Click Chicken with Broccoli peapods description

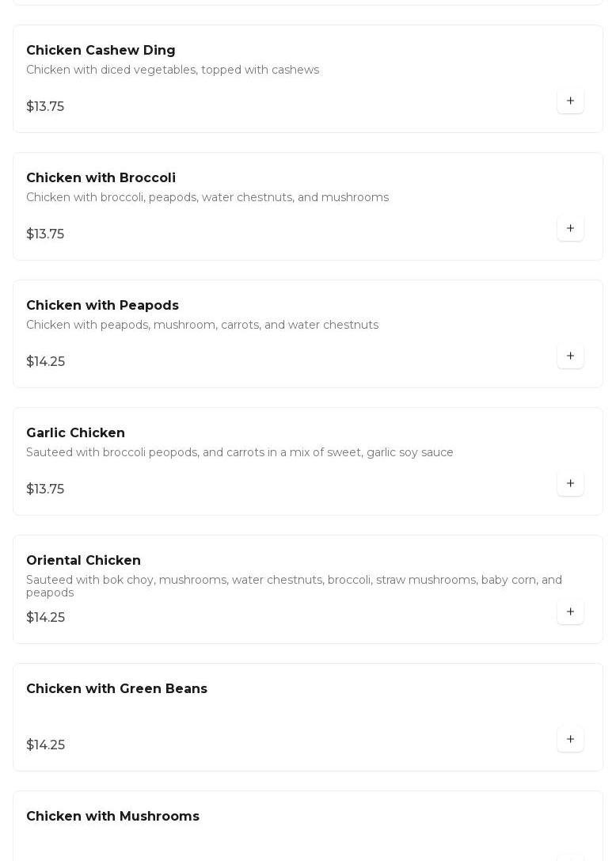click(207, 197)
